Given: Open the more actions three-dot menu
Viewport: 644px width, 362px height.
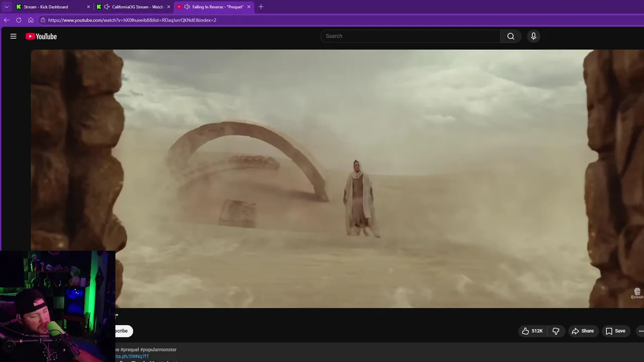Looking at the screenshot, I should [640, 331].
